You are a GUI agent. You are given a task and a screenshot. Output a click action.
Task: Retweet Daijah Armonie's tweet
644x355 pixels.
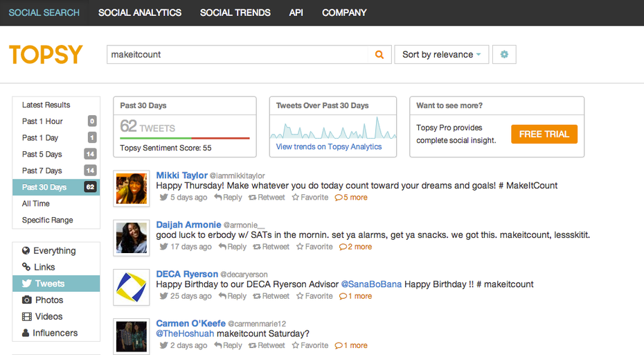click(271, 247)
